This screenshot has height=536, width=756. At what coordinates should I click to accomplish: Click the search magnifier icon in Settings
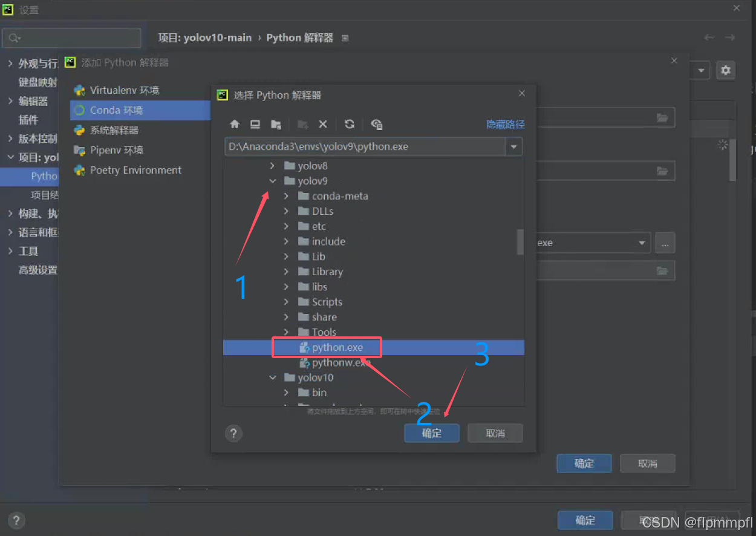point(15,38)
